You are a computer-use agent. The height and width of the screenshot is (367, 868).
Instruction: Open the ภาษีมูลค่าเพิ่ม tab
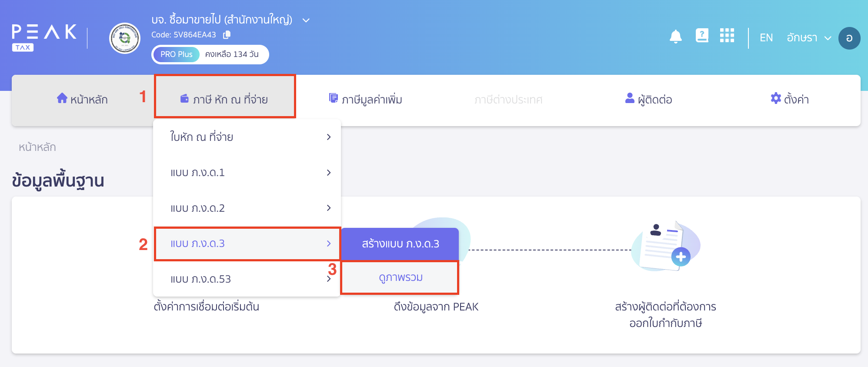pos(365,100)
